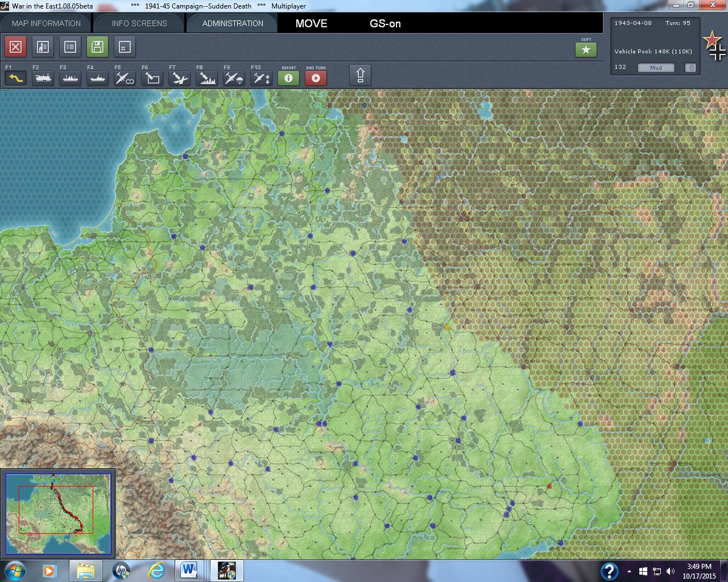Click the HP icon on taskbar
Image resolution: width=728 pixels, height=582 pixels.
click(121, 570)
